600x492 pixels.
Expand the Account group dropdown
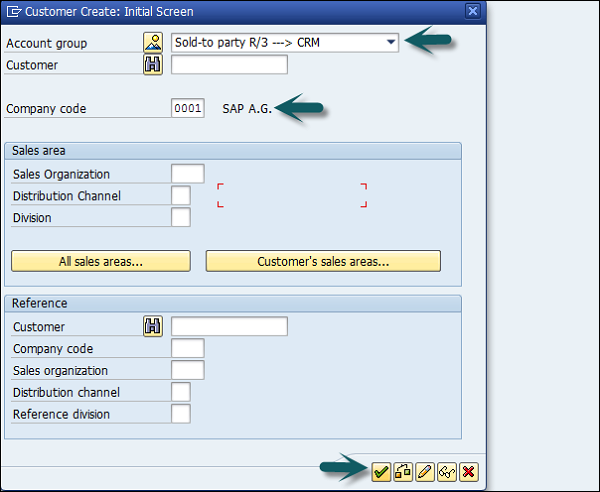tap(390, 43)
